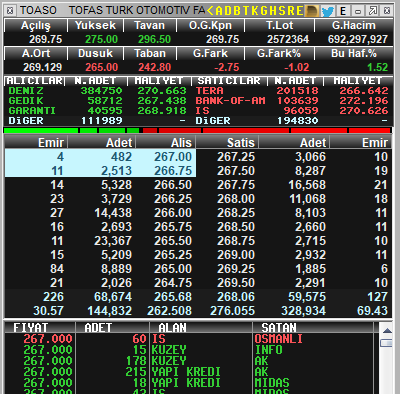Click the Tavan header cell
The width and height of the screenshot is (400, 394).
[150, 25]
